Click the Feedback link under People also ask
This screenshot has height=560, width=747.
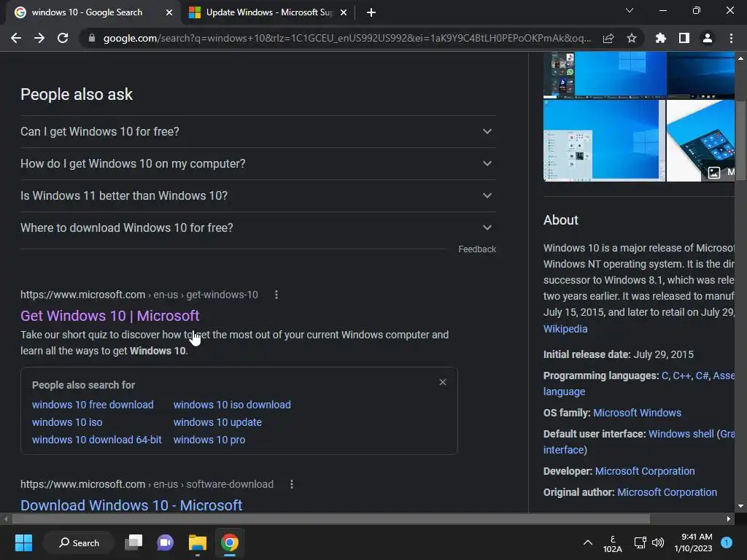(477, 249)
